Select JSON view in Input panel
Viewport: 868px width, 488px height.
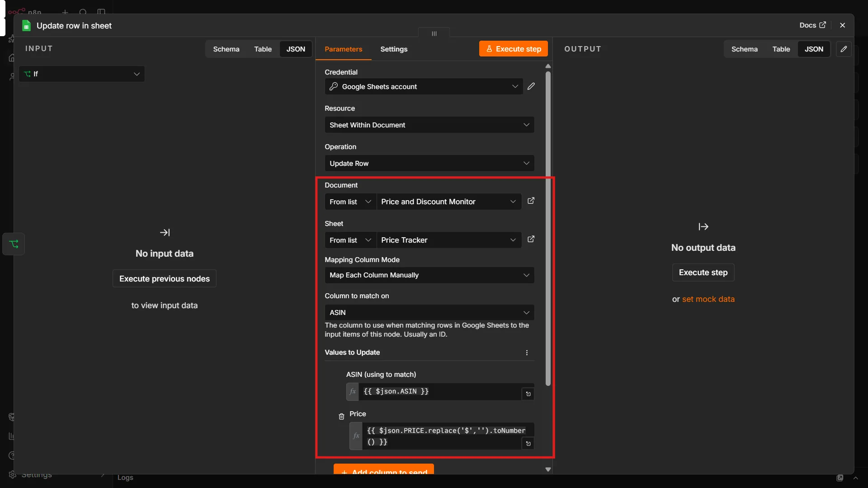point(296,49)
